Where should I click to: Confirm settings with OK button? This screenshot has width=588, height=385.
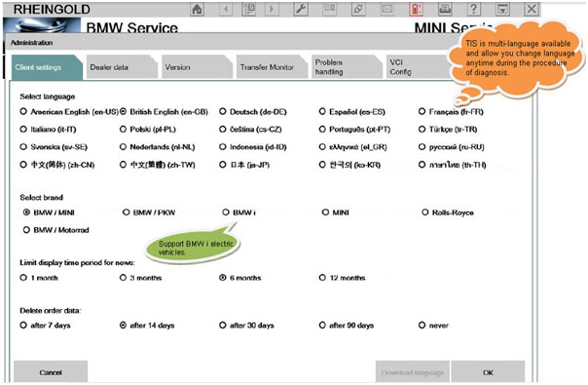[488, 372]
